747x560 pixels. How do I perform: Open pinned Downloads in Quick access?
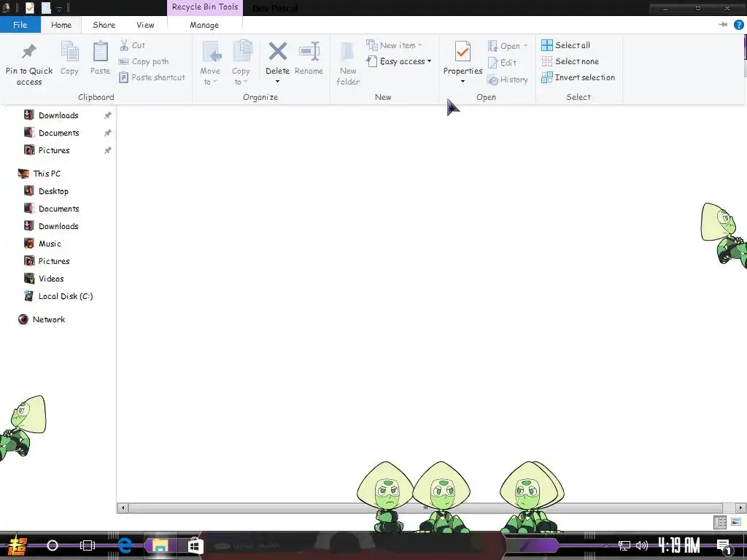click(x=58, y=115)
